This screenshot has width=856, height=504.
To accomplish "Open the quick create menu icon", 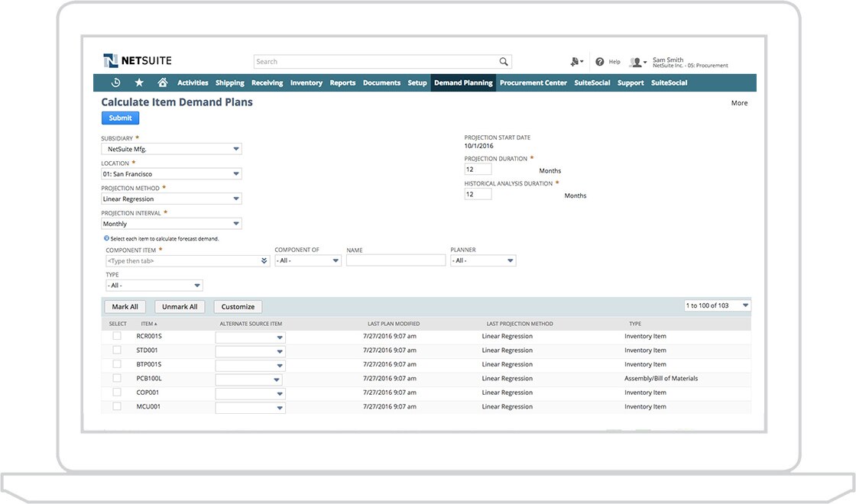I will [576, 61].
